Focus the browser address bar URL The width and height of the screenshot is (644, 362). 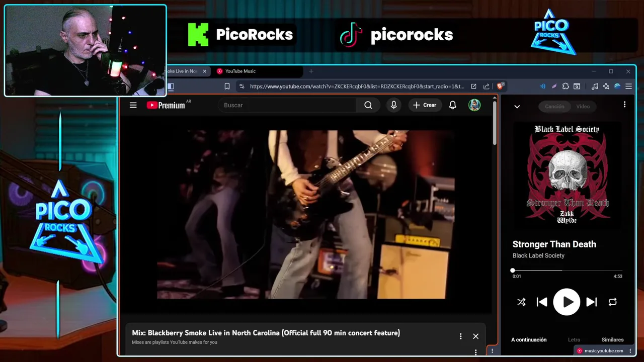tap(357, 86)
